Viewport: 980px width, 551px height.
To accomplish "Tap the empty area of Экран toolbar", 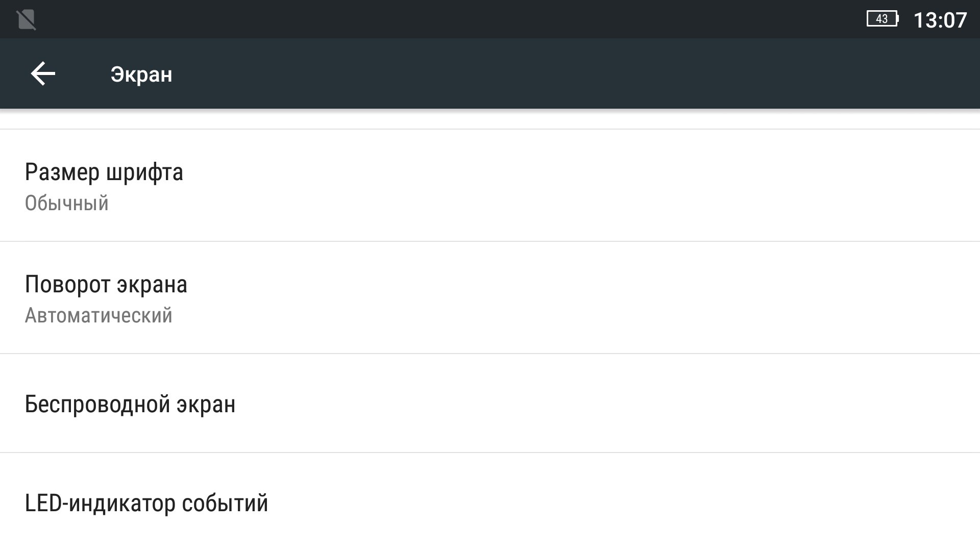I will tap(561, 74).
